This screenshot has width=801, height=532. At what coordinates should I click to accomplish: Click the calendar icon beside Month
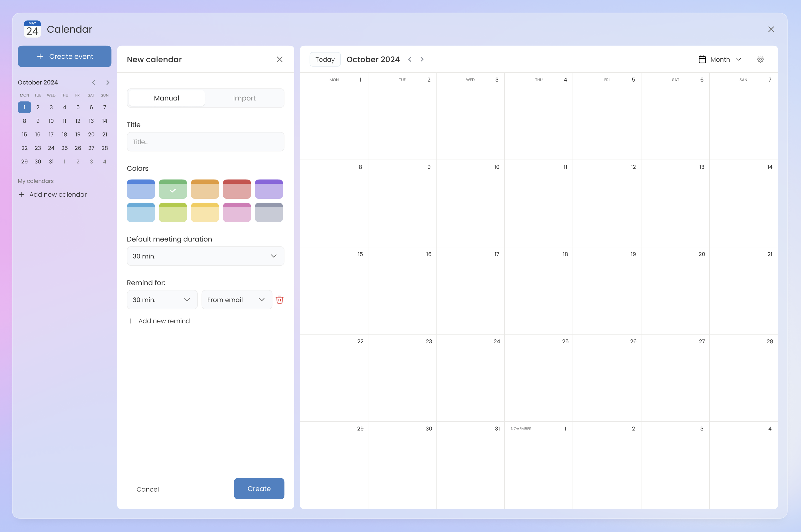coord(702,59)
